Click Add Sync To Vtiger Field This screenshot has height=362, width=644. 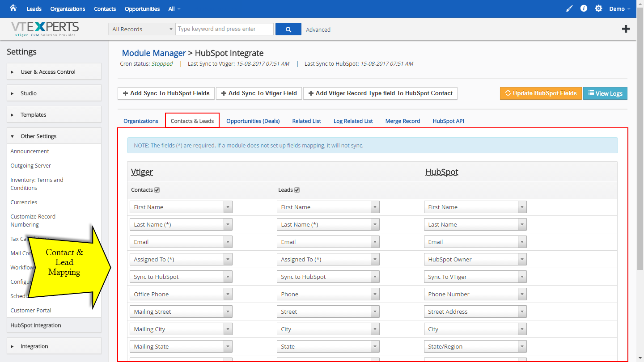(259, 93)
